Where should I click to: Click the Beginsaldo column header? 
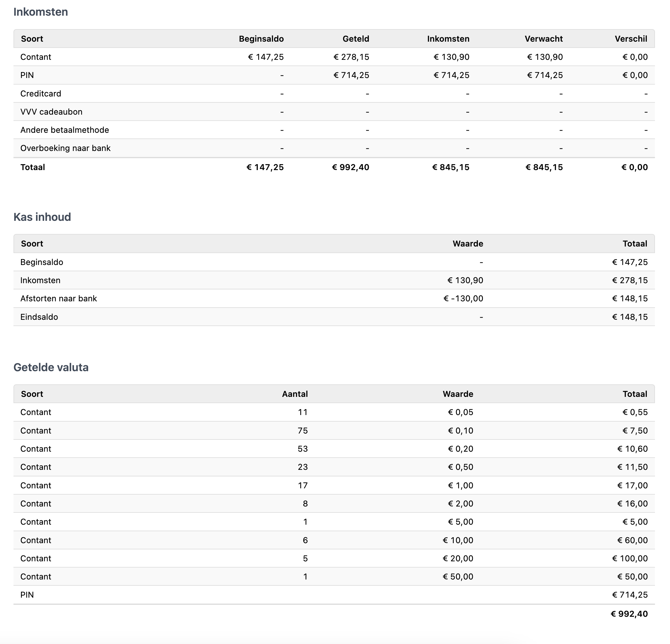point(261,39)
